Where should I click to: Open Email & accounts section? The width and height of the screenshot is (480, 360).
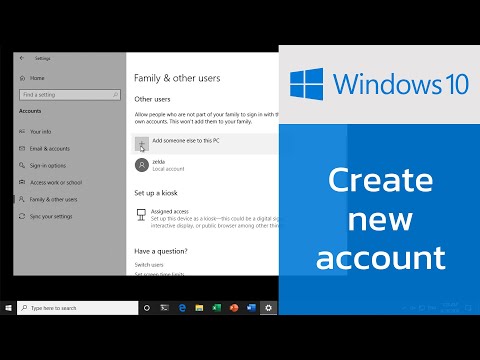[50, 149]
